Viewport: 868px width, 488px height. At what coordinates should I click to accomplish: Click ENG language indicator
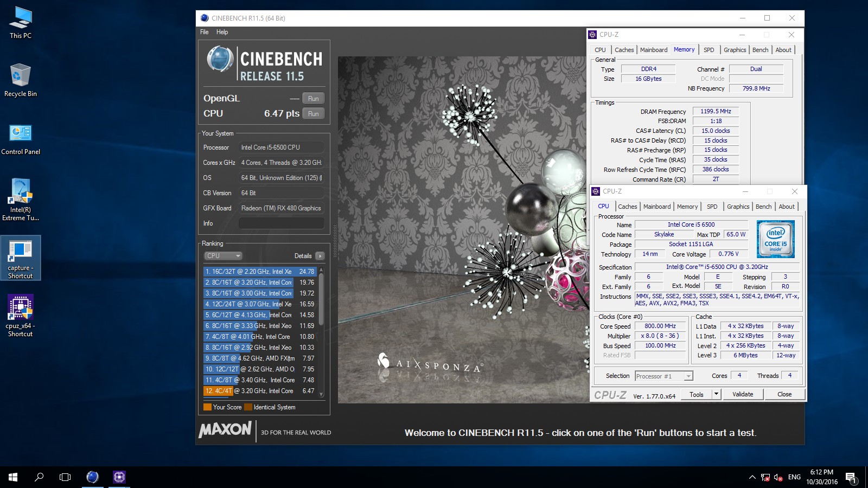794,477
